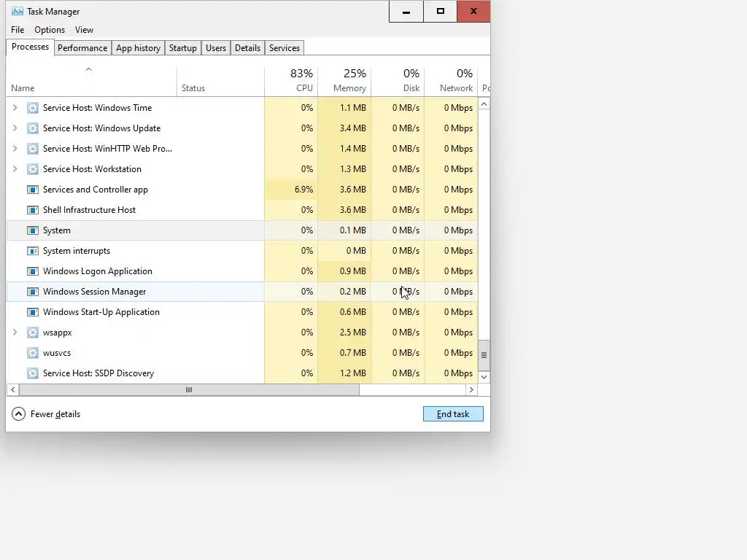Open the File menu

18,29
